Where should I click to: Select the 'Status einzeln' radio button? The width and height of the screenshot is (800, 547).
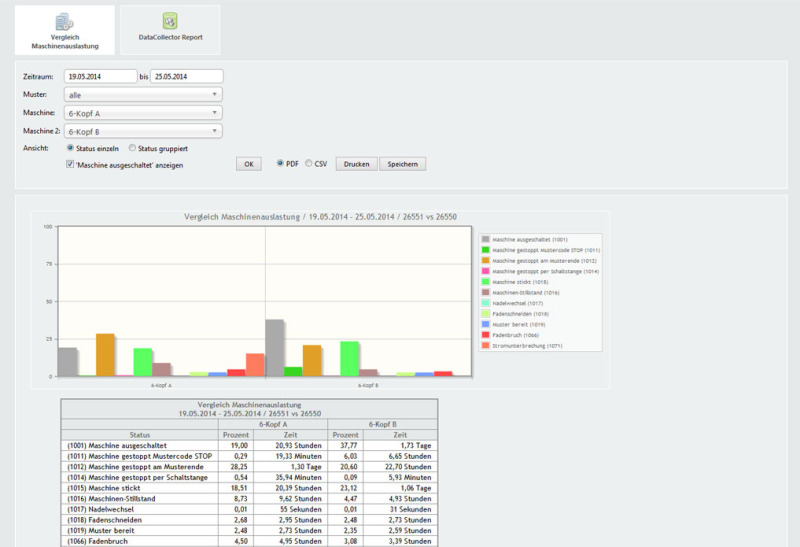click(x=69, y=148)
